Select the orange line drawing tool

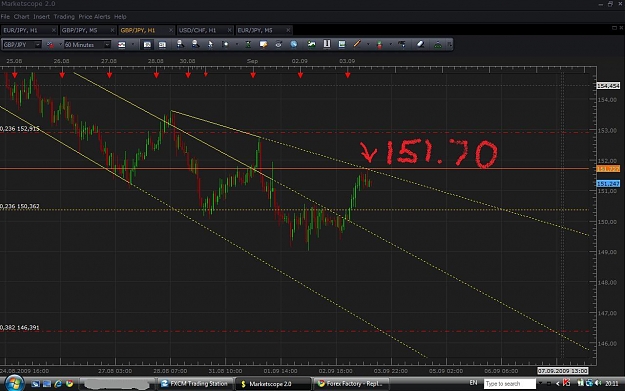coord(357,44)
